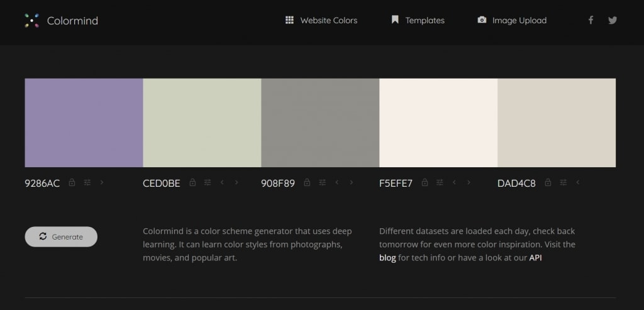644x310 pixels.
Task: Click the 'Different datasets are loaded each day' paragraph
Action: (x=477, y=245)
